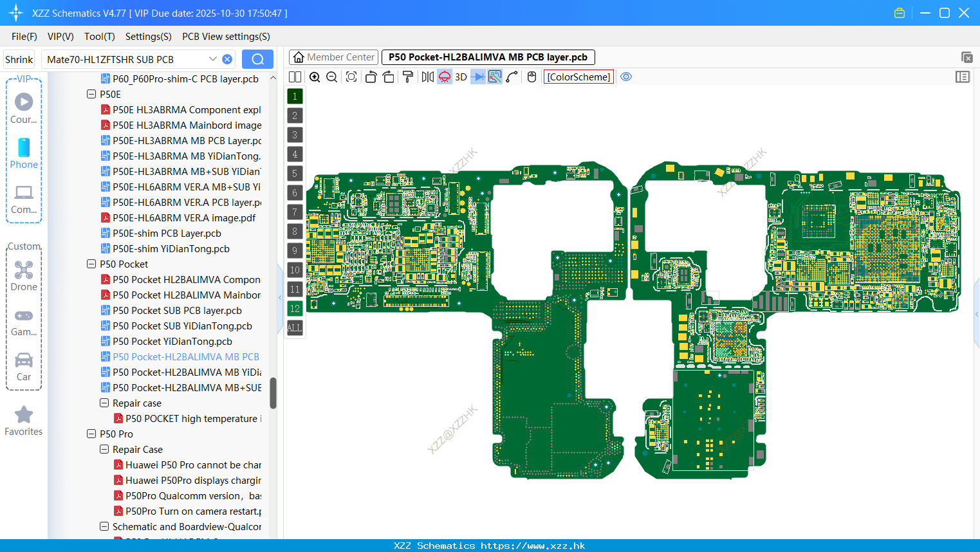
Task: Open the Settings(S) menu
Action: 149,37
